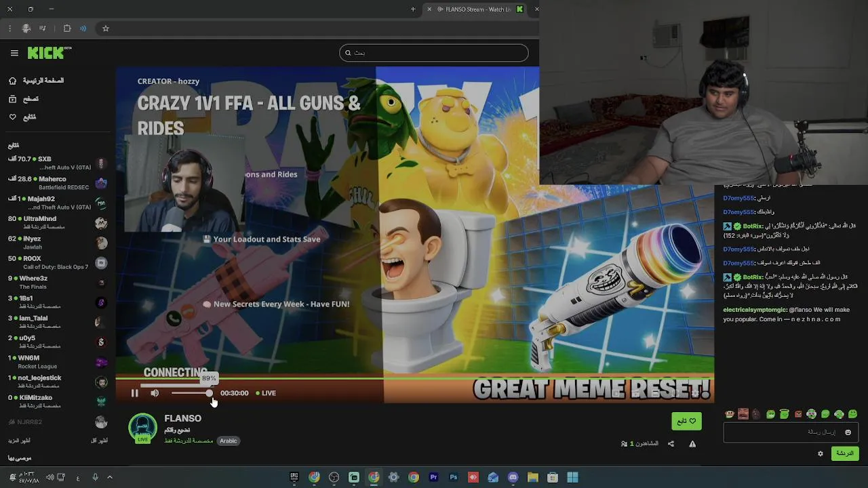Open the SXB channel in the sidebar
868x488 pixels.
coord(58,163)
